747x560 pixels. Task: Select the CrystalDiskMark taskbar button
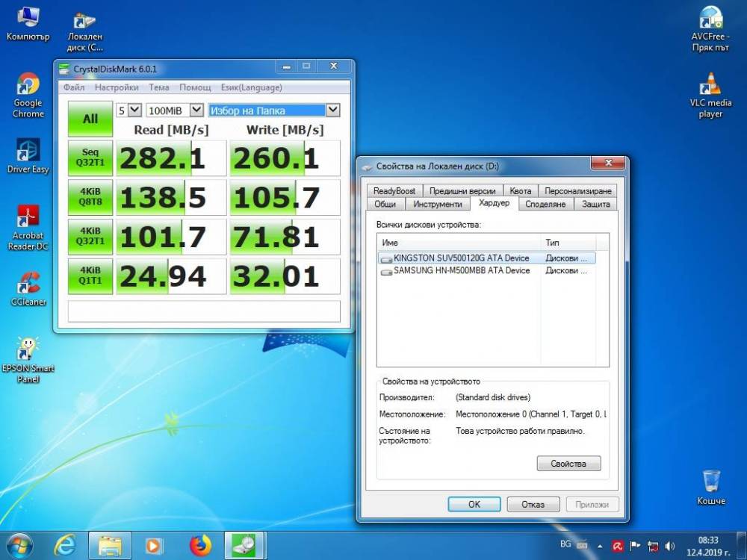tap(245, 546)
